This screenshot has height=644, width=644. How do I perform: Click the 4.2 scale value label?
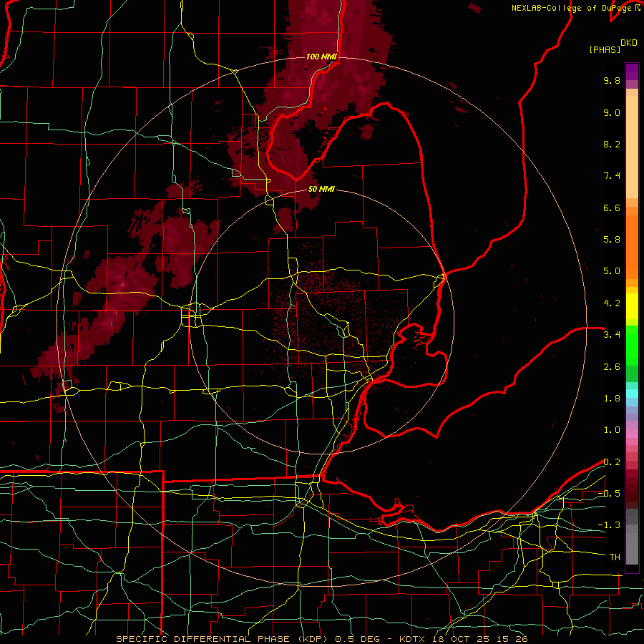[x=612, y=303]
